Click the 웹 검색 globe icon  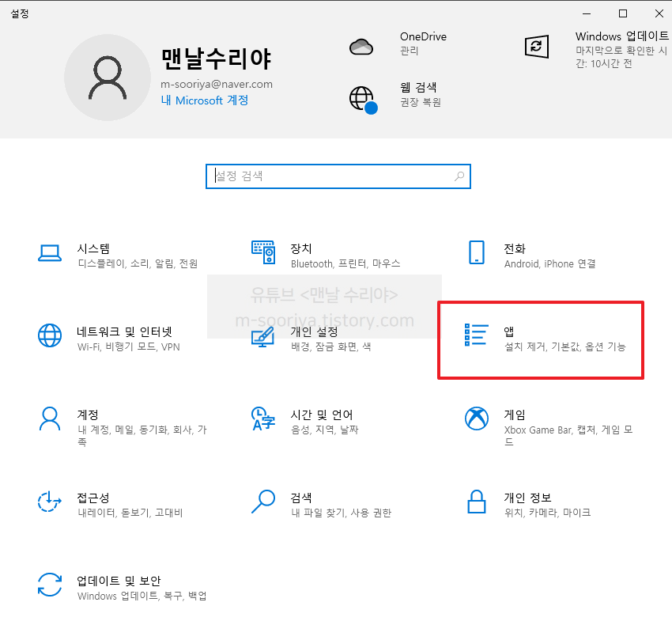[364, 100]
